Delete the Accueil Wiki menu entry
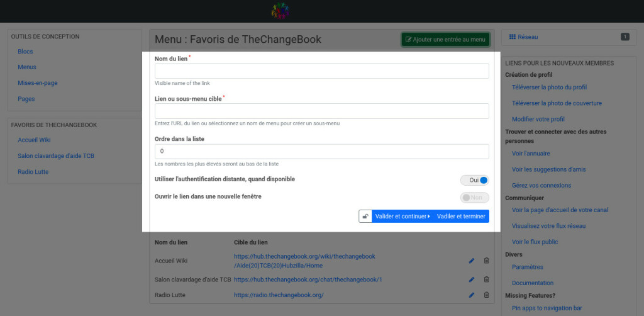 click(486, 261)
